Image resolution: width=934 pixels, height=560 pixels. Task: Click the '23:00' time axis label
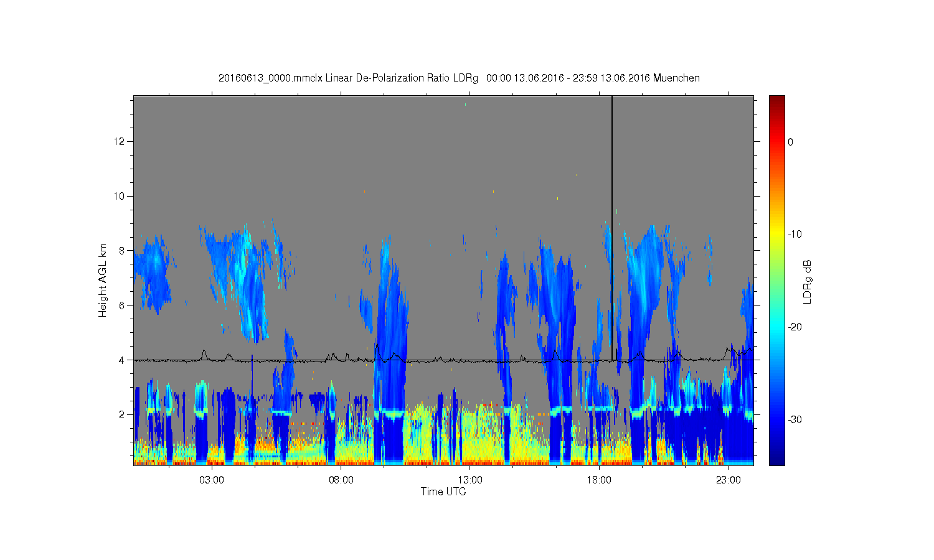point(729,480)
